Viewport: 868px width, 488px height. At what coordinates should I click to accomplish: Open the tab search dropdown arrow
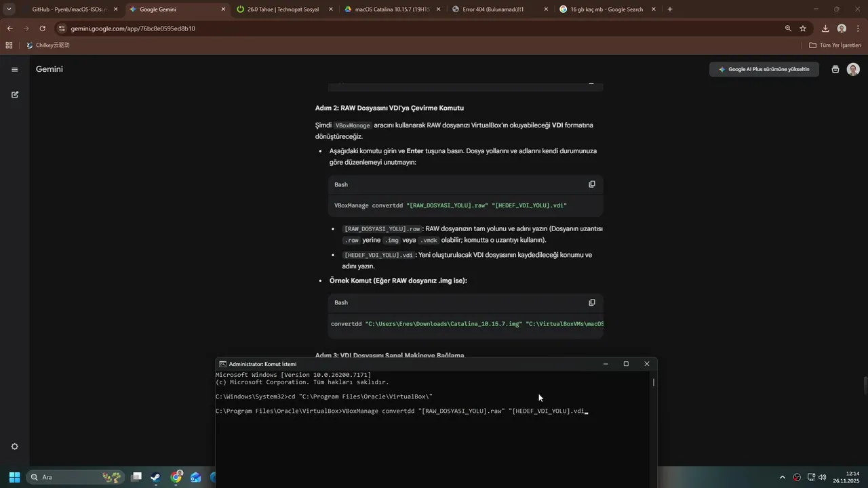pos(9,9)
